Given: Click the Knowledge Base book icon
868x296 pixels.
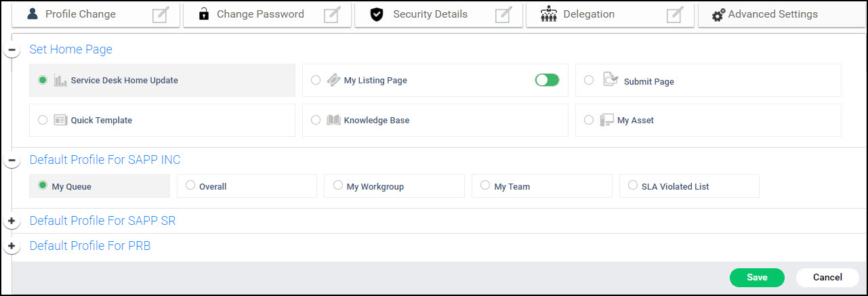Looking at the screenshot, I should (333, 120).
